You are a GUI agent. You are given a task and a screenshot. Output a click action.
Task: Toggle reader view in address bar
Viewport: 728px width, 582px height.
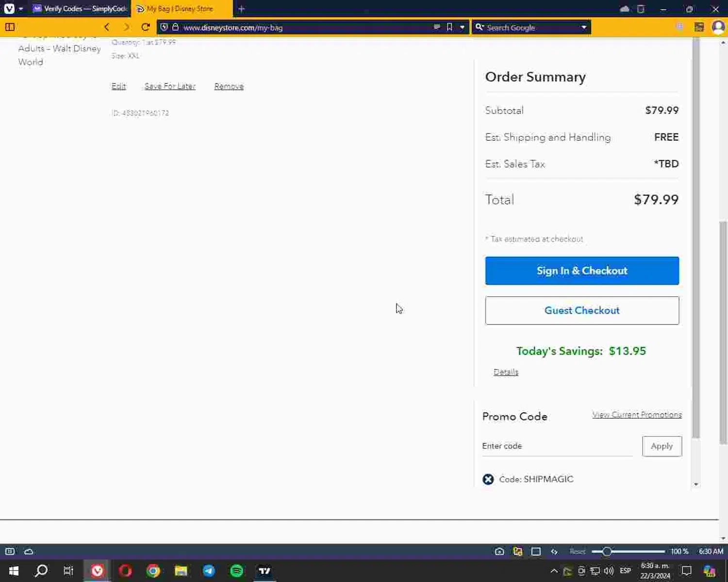437,27
